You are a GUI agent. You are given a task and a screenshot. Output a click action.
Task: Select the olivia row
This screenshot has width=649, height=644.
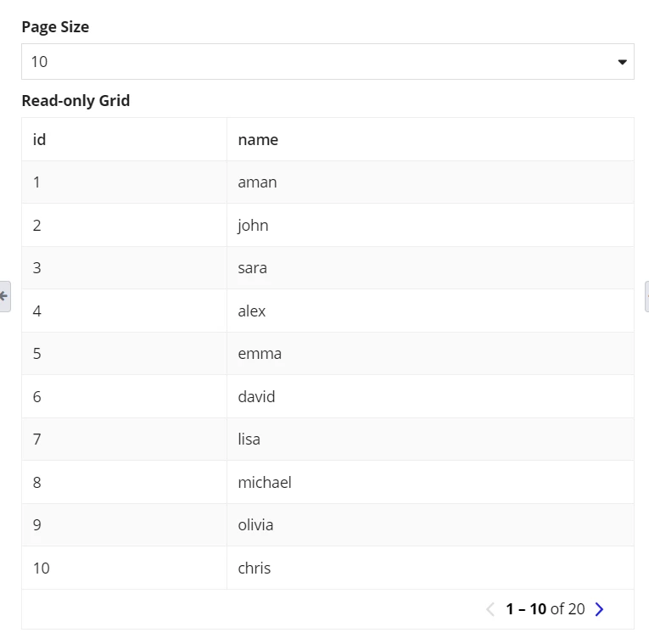point(327,525)
